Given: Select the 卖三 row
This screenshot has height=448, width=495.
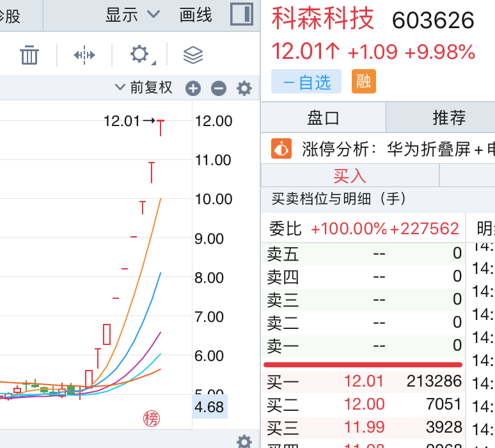Looking at the screenshot, I should pyautogui.click(x=363, y=300).
